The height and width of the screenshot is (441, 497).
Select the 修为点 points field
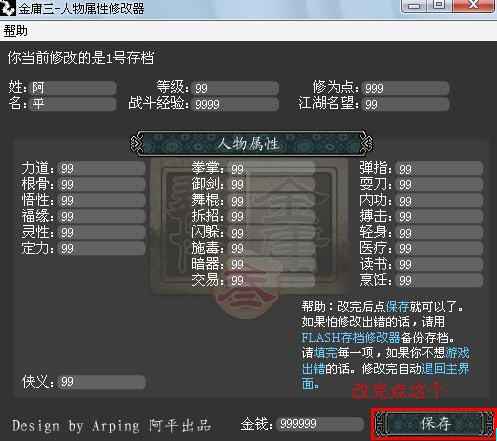tap(406, 88)
